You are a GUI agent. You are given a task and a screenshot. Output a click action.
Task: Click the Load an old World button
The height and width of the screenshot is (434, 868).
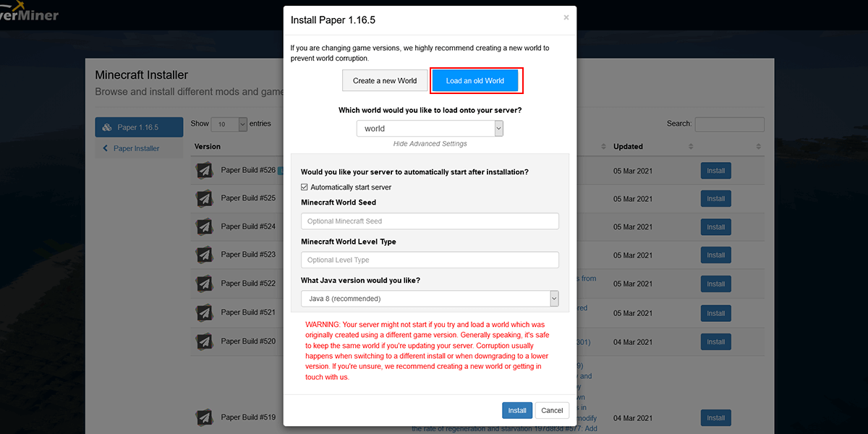click(475, 80)
